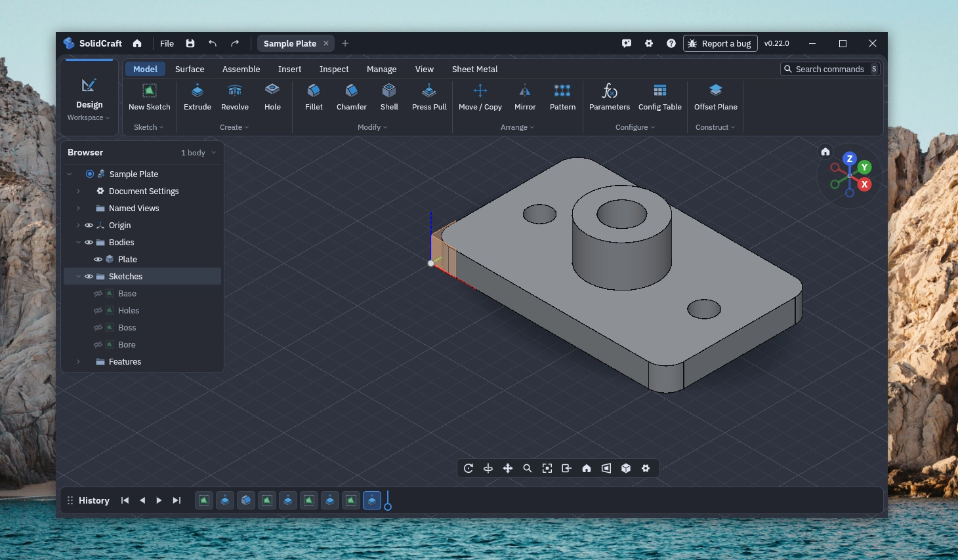Collapse the Sketches folder
The width and height of the screenshot is (958, 560).
click(x=78, y=277)
